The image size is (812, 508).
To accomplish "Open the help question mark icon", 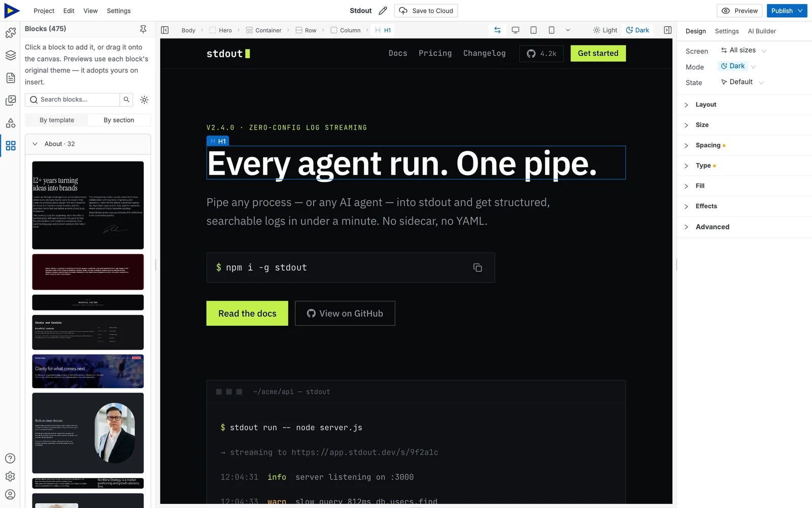I will pos(10,458).
